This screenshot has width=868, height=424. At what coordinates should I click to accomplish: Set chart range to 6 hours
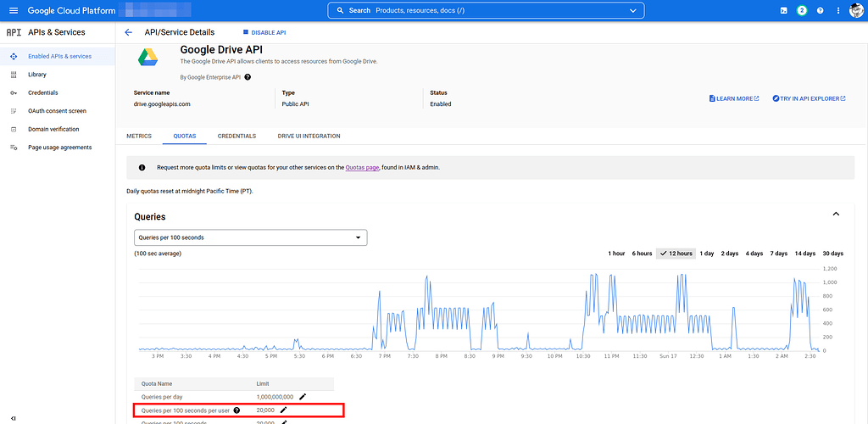click(643, 254)
